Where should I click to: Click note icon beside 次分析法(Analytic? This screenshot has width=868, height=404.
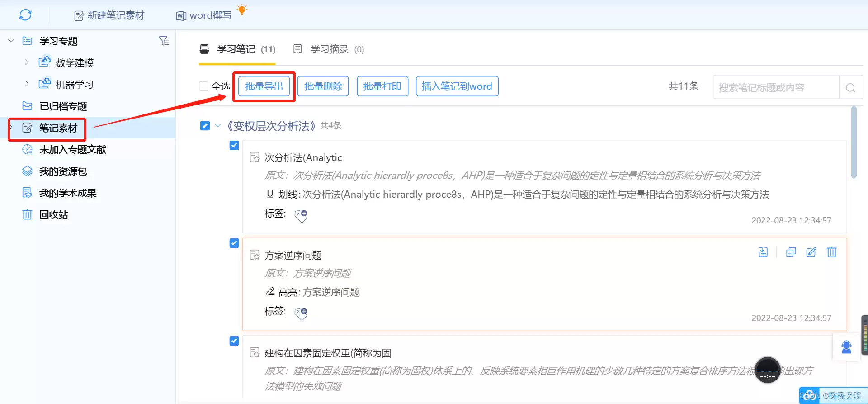coord(255,157)
